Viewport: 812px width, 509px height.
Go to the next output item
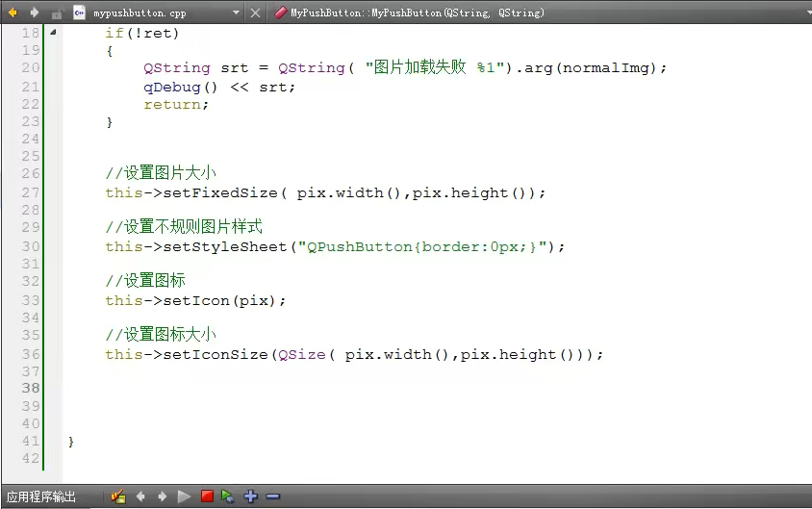tap(162, 496)
